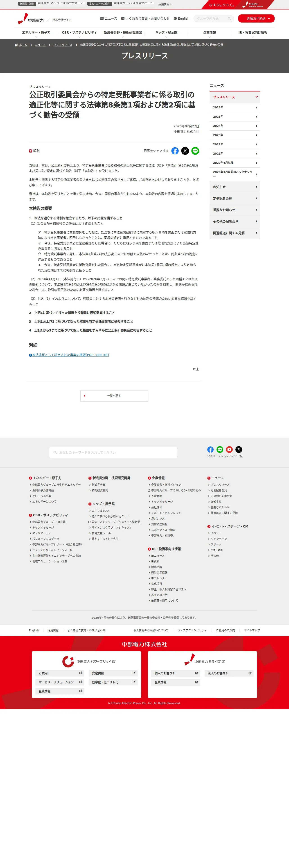Open キッズ・展示館 main menu
Image resolution: width=289 pixels, height=868 pixels.
(x=166, y=33)
